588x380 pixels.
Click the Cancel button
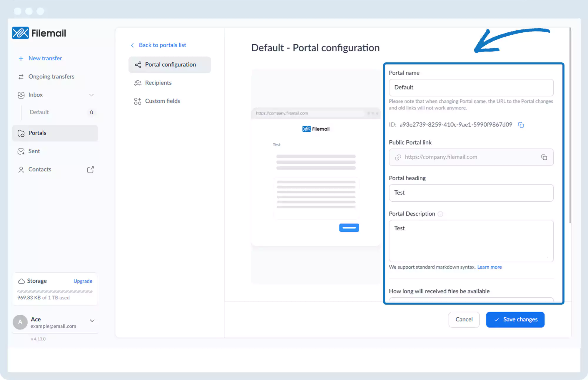[x=464, y=320]
